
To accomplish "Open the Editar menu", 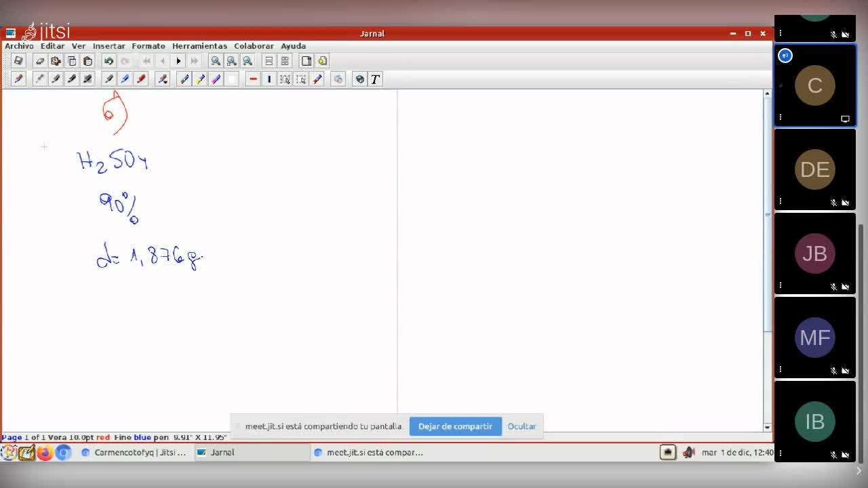I will coord(52,46).
